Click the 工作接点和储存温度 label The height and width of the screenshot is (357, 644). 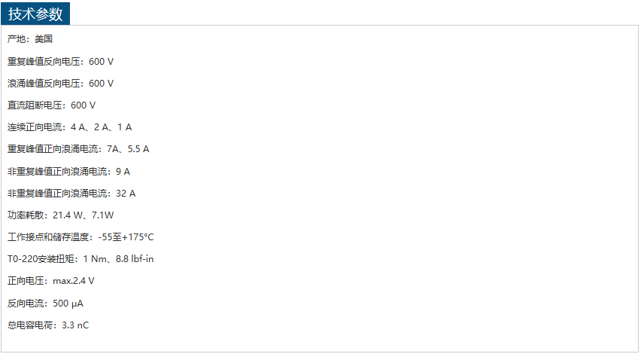(48, 237)
